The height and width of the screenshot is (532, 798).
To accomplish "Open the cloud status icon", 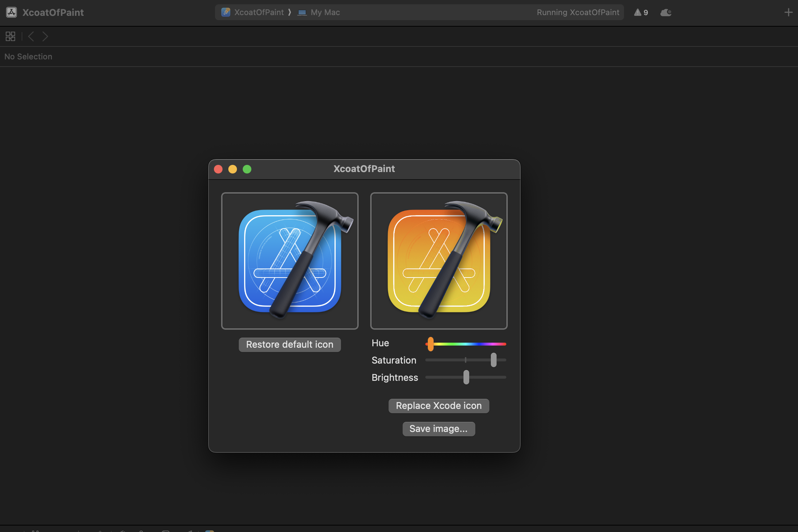I will [665, 12].
